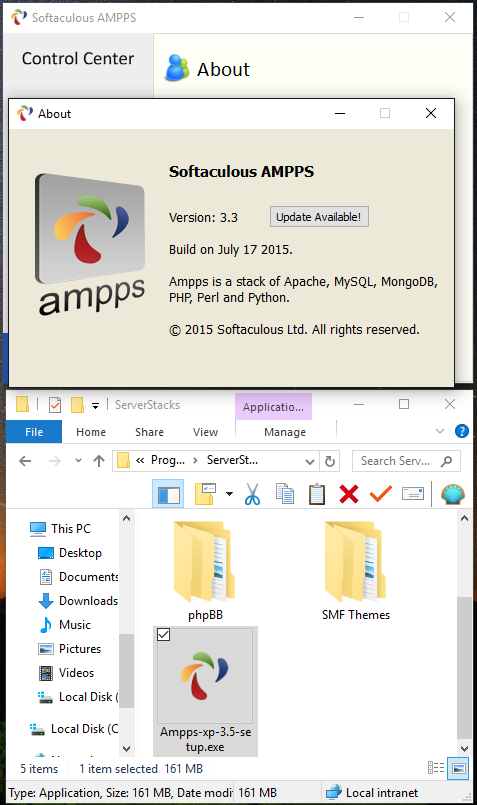This screenshot has width=477, height=805.
Task: Select Pictures in navigation pane
Action: [x=70, y=649]
